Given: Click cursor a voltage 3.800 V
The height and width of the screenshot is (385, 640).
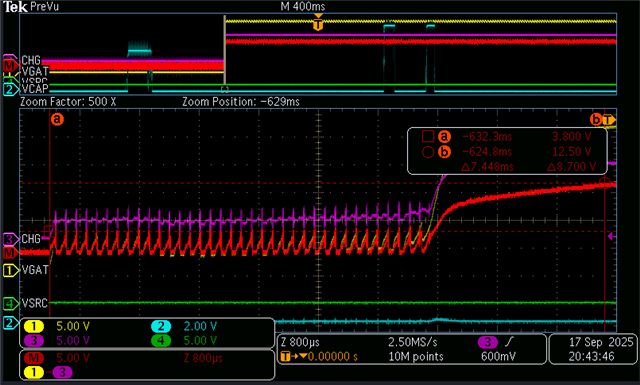Looking at the screenshot, I should point(572,136).
